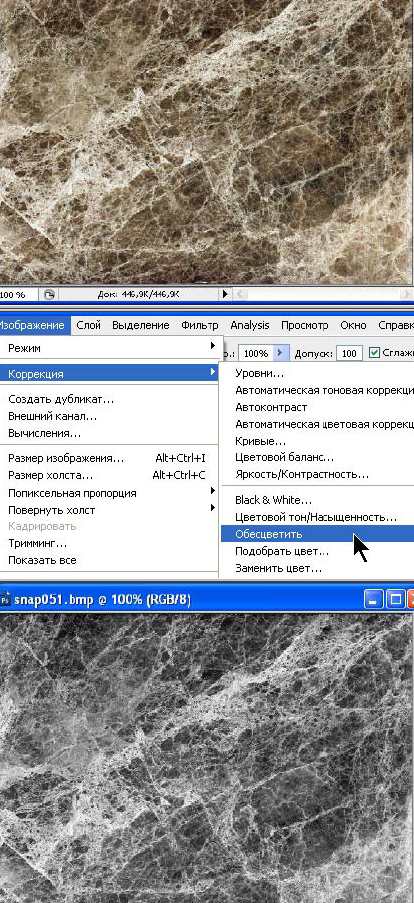Expand the Коррекция submenu
The image size is (414, 903).
(109, 374)
